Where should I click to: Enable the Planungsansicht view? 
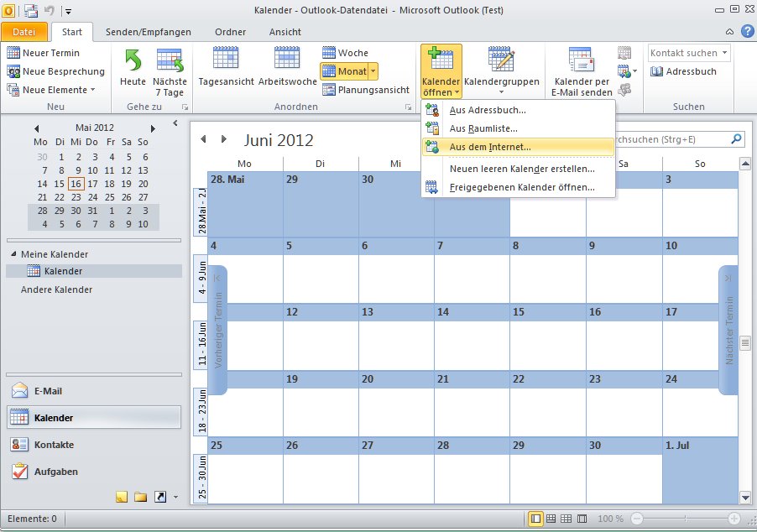[365, 90]
